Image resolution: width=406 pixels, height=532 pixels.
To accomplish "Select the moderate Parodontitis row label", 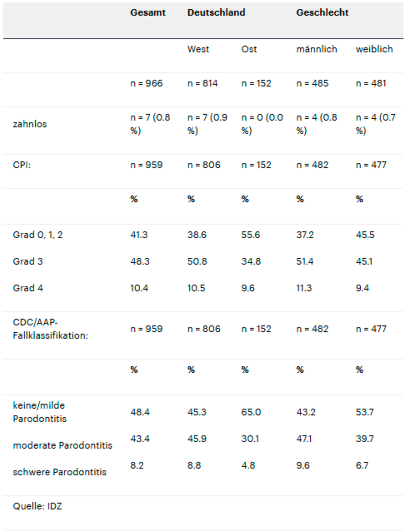I will tap(62, 445).
